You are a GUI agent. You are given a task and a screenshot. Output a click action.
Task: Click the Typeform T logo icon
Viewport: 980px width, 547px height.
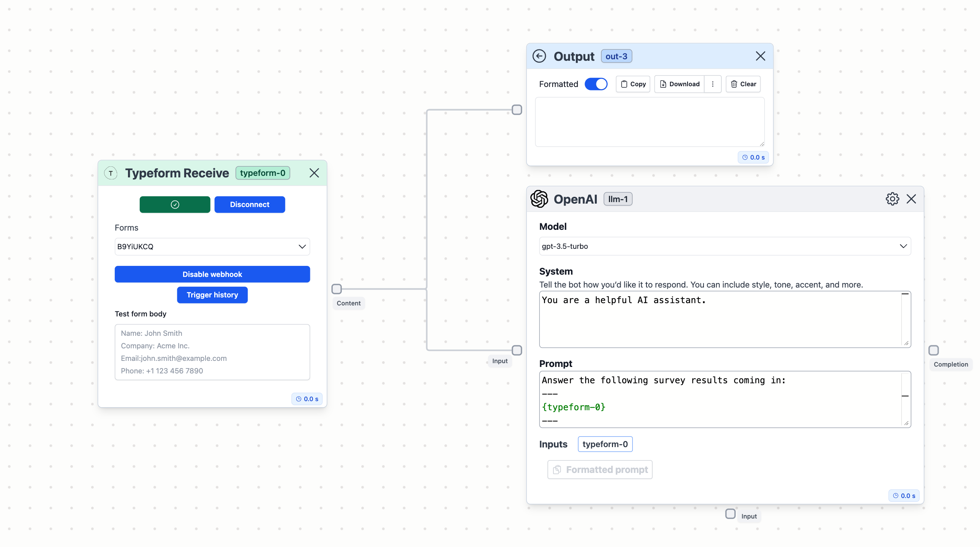coord(111,174)
